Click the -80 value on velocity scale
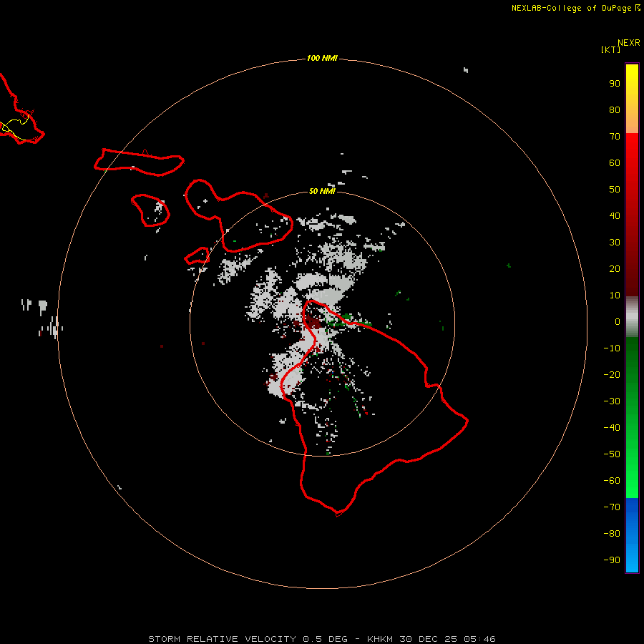Image resolution: width=644 pixels, height=644 pixels. point(612,534)
